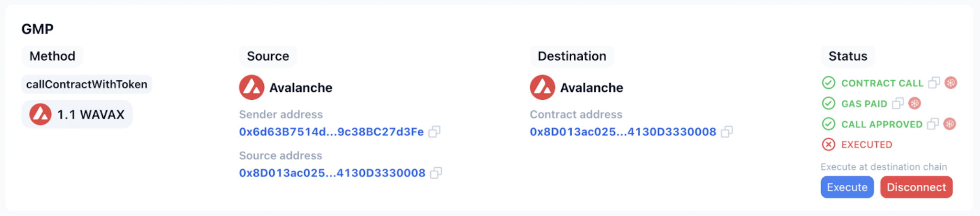Copy the GAS PAID transaction hash
The height and width of the screenshot is (216, 980).
tap(898, 104)
